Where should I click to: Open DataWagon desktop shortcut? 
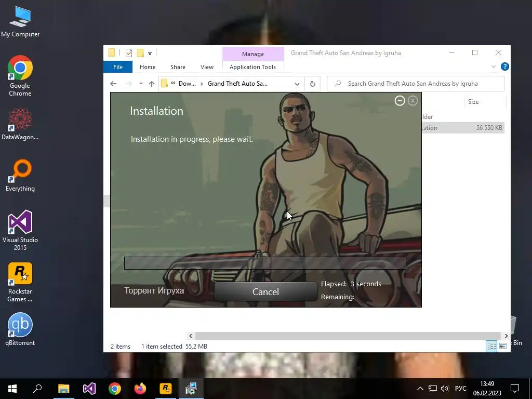(x=20, y=124)
